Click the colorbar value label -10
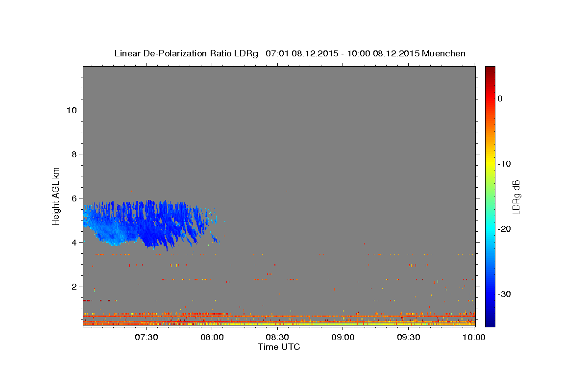Image resolution: width=588 pixels, height=392 pixels. 504,164
